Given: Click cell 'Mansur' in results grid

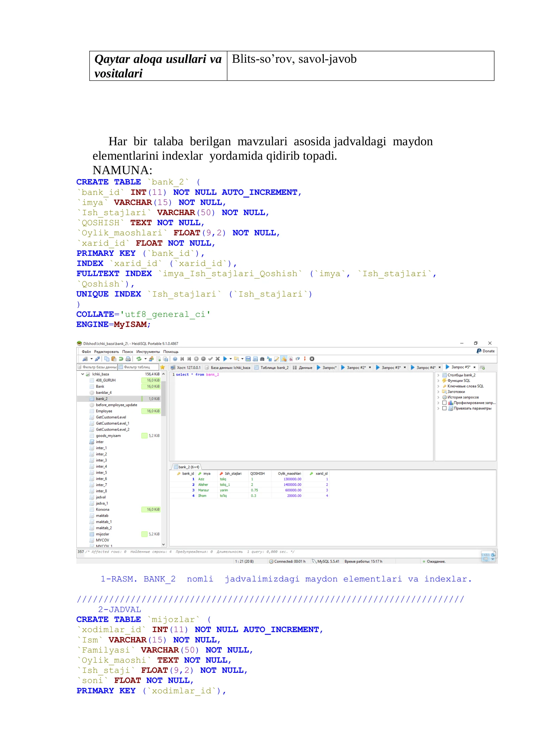Looking at the screenshot, I should (203, 490).
